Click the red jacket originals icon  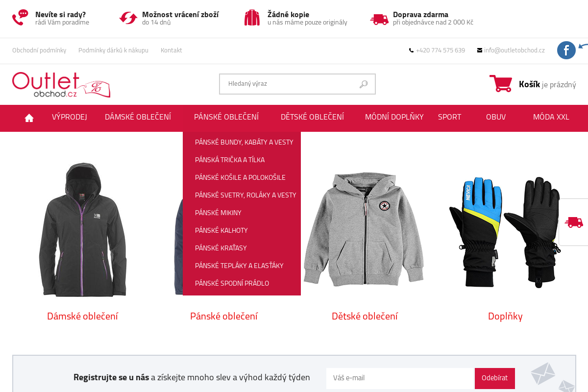pyautogui.click(x=252, y=18)
